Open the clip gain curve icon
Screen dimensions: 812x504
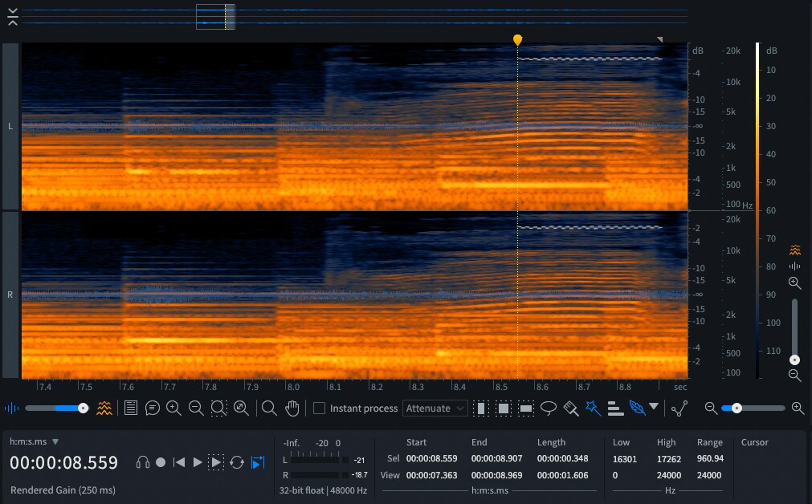click(x=679, y=408)
